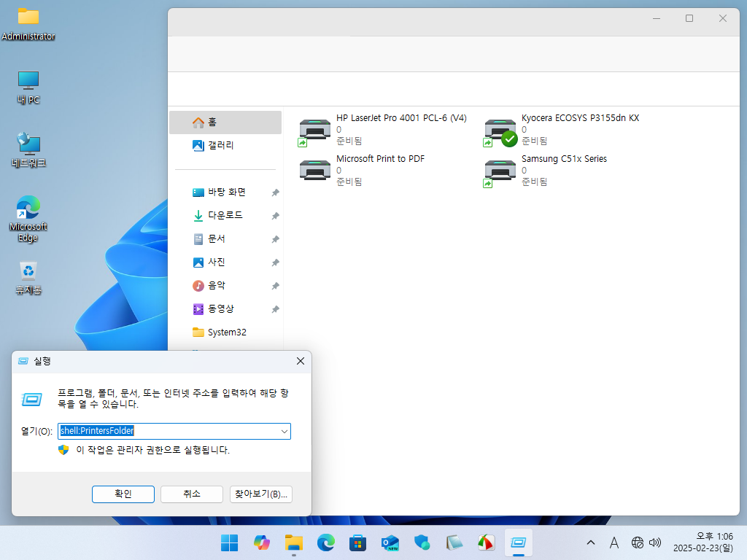Close the 실행 Run dialog
Screen dimensions: 747x560
coord(300,362)
